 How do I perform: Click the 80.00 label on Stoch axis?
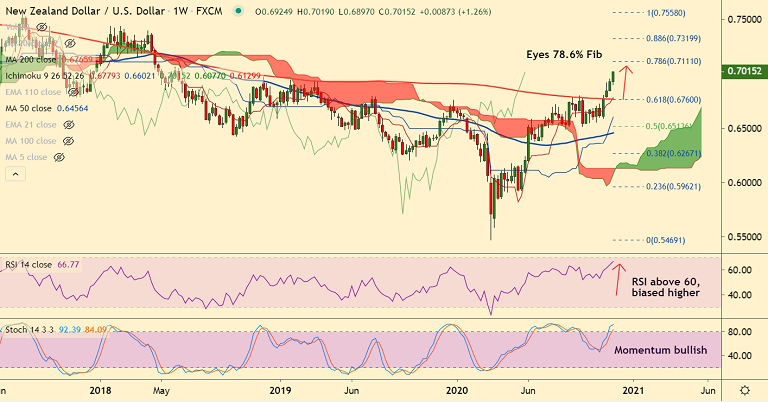(740, 332)
